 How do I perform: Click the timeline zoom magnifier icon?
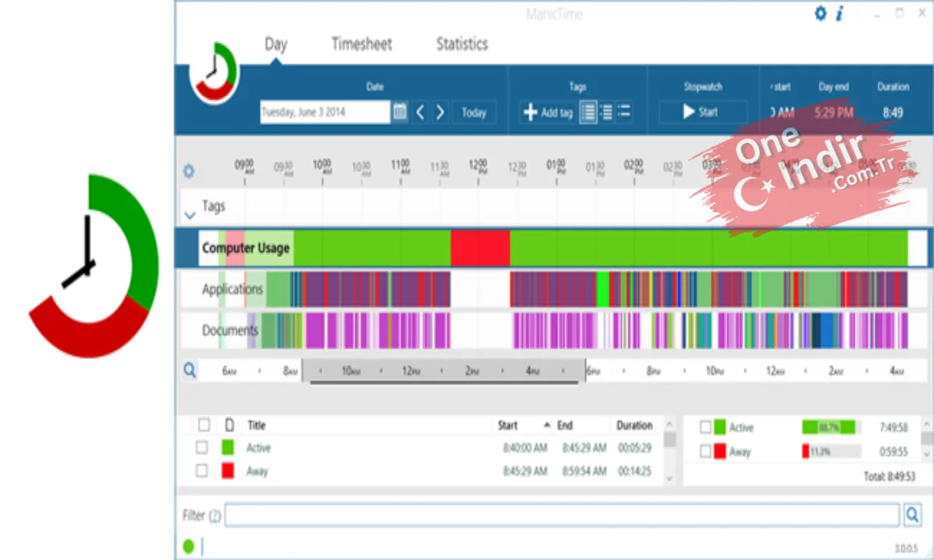tap(189, 370)
